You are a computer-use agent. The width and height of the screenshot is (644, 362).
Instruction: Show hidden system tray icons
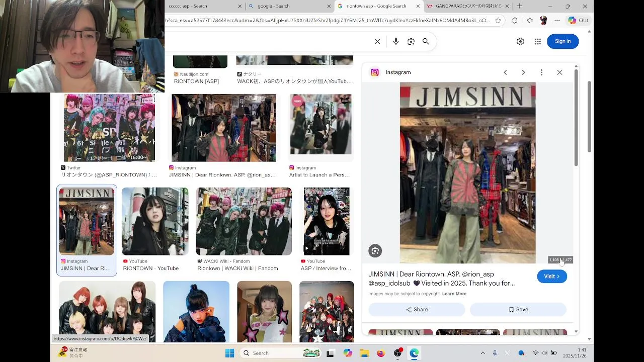(x=482, y=353)
